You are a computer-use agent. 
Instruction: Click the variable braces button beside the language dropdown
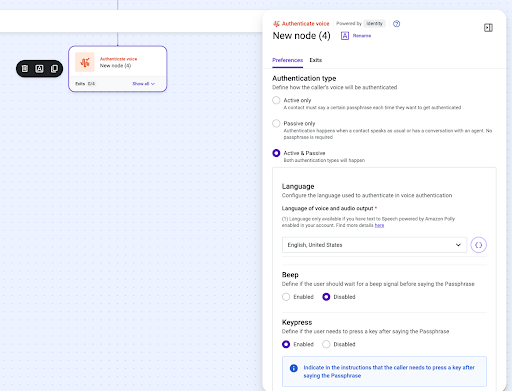coord(479,245)
